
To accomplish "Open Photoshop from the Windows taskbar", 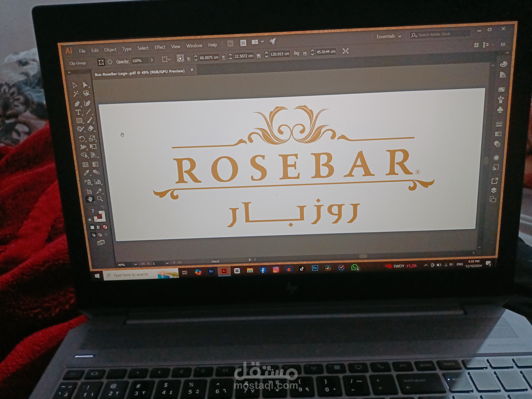I will (315, 268).
